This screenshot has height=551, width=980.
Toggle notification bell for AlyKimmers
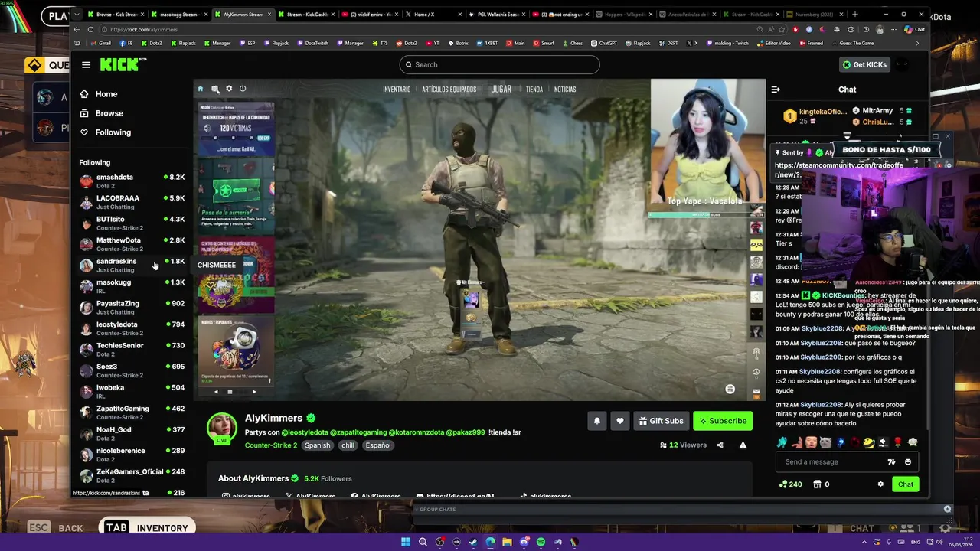(597, 421)
